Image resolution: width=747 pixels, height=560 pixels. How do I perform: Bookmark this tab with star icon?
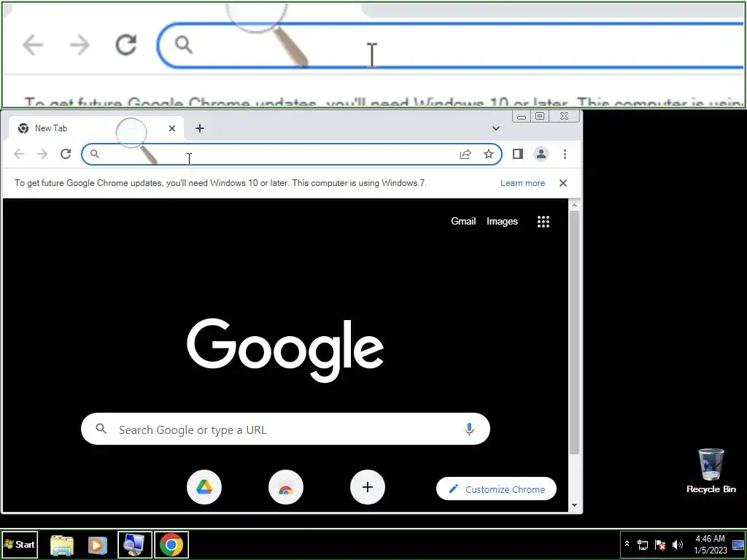489,154
